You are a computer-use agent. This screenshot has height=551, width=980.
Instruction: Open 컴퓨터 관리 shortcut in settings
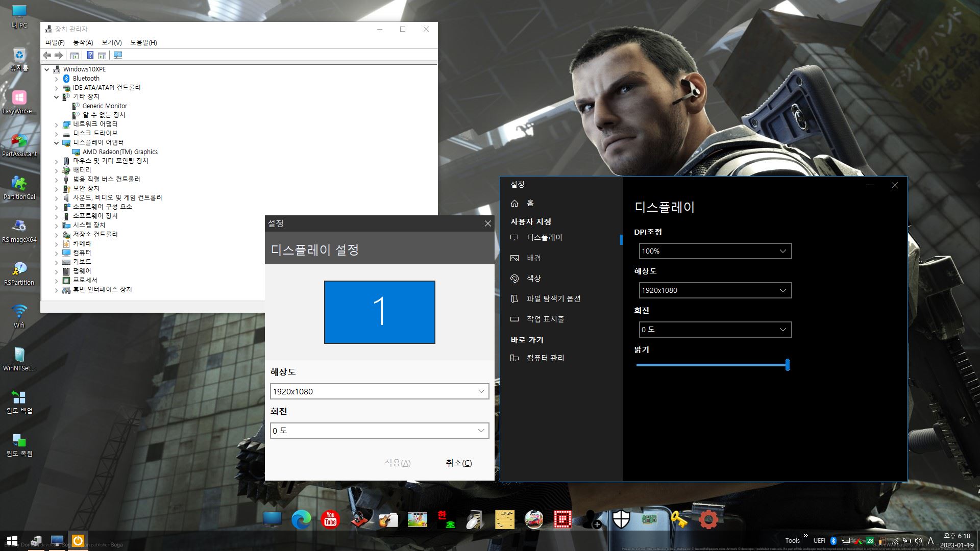coord(561,358)
